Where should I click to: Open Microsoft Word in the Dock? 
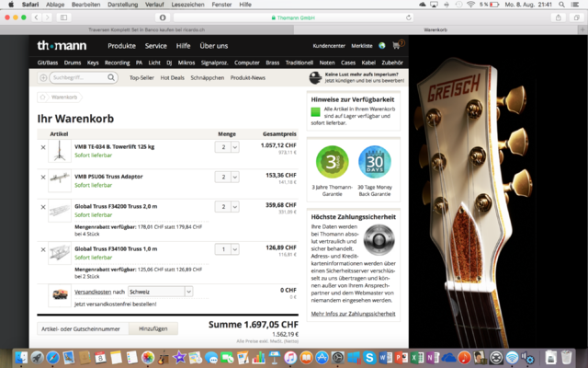click(x=385, y=358)
